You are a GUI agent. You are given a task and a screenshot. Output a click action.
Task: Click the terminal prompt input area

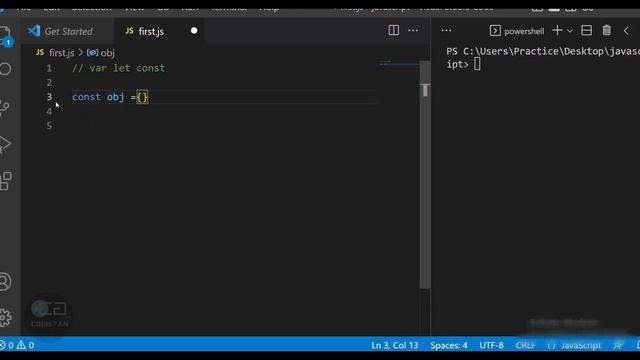[477, 64]
